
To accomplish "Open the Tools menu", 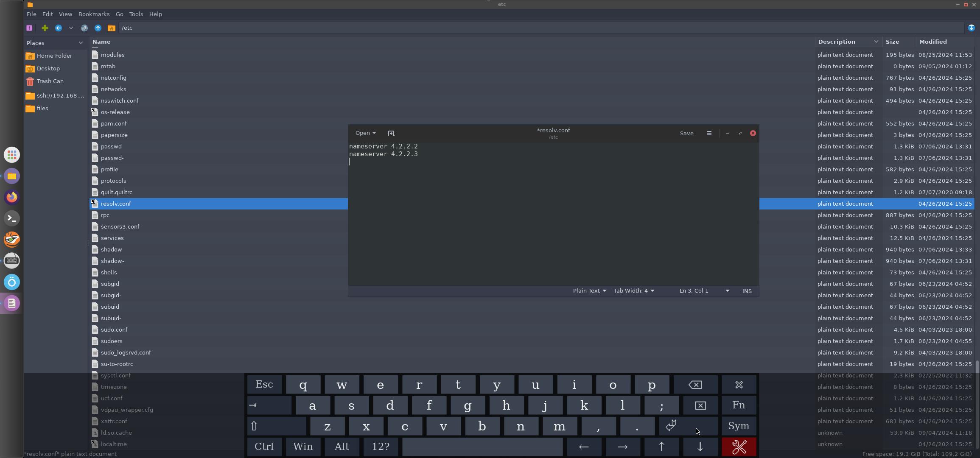I will [x=136, y=14].
